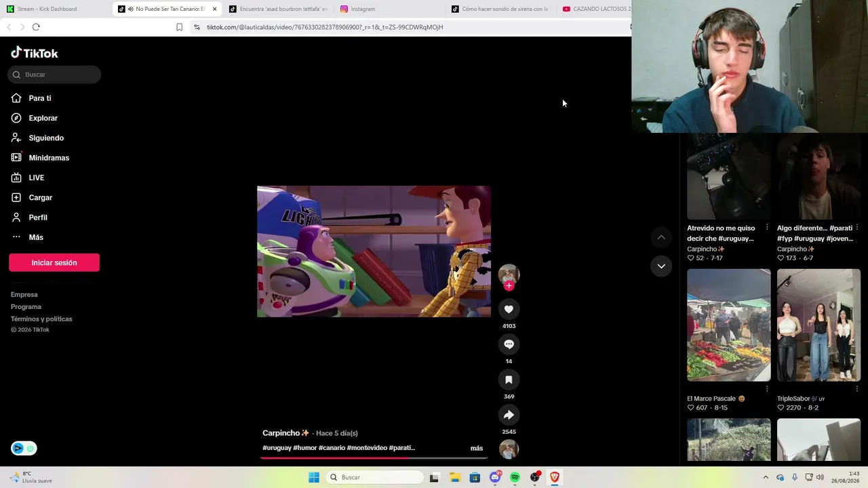This screenshot has height=488, width=868.
Task: Open options for 'Atrevido no me quiso' video
Action: coord(767,228)
